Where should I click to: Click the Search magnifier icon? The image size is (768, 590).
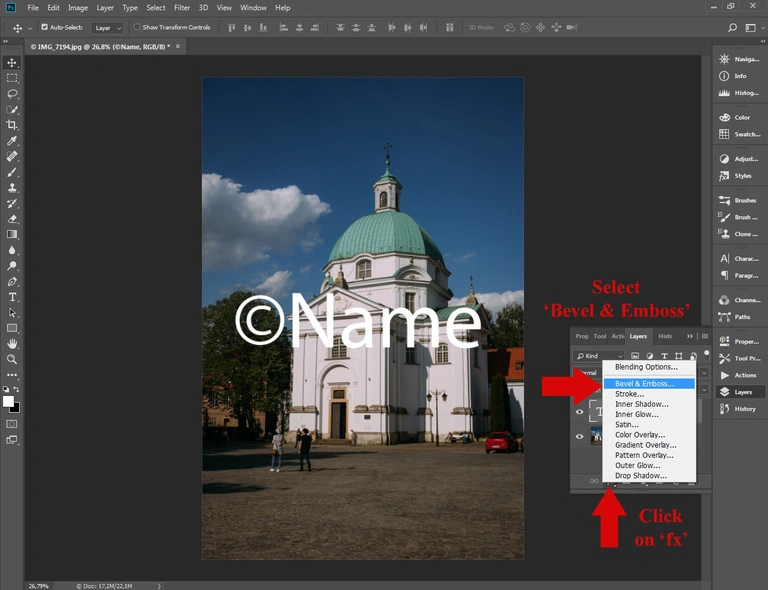click(732, 28)
